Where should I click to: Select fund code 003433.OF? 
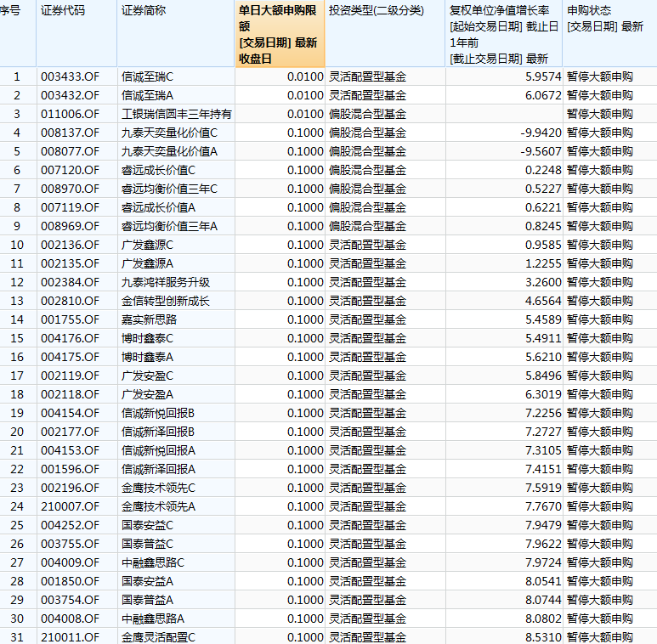click(70, 76)
